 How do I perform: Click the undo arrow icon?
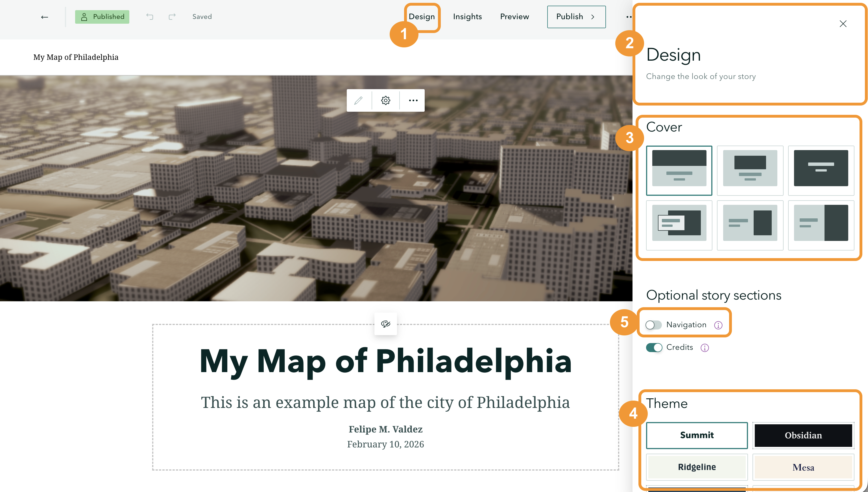(x=149, y=17)
